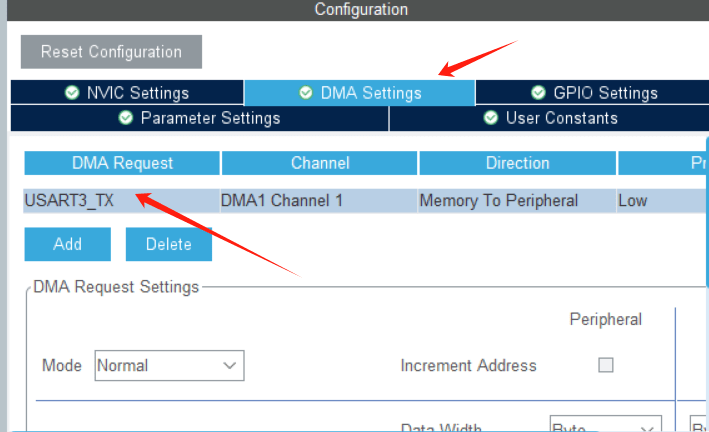Screen dimensions: 709x432
Task: Click the green check icon on NVIC Settings
Action: click(72, 93)
